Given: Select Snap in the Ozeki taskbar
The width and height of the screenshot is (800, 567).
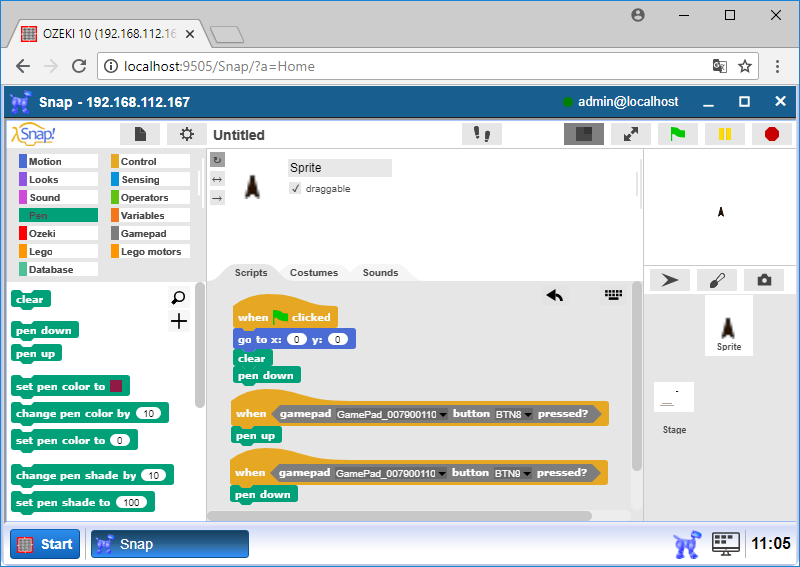Looking at the screenshot, I should 169,544.
